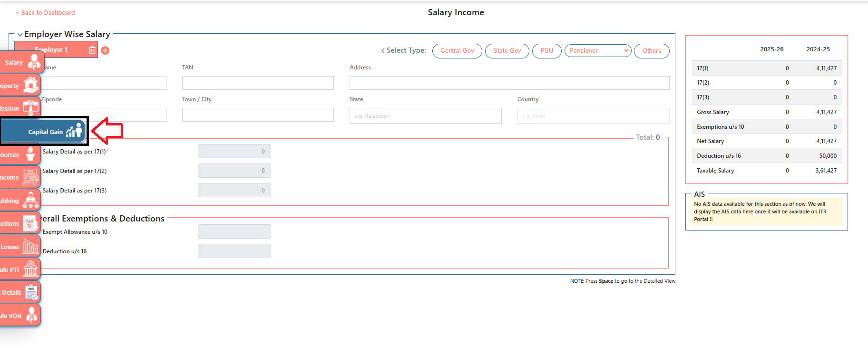Collapse the Select Type chevron

383,50
